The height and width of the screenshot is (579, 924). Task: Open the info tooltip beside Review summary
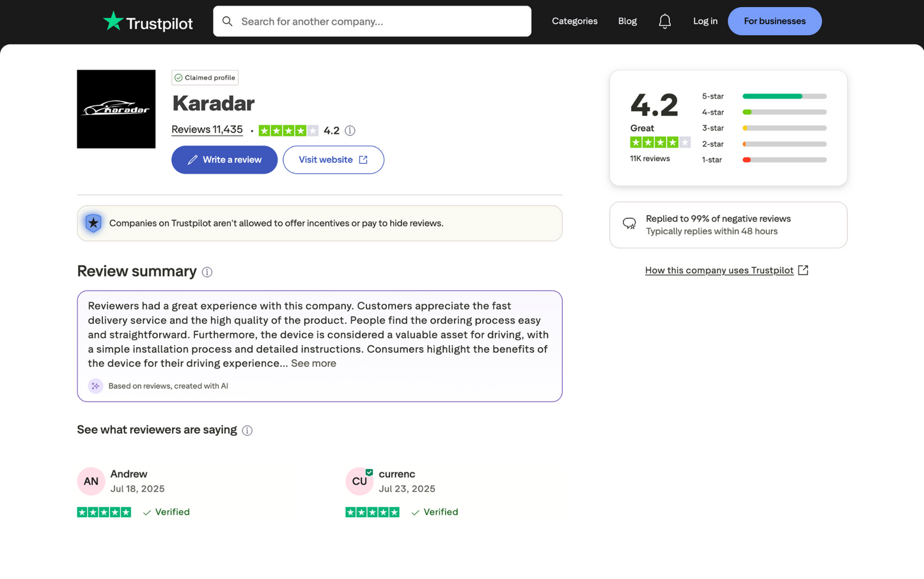[207, 272]
